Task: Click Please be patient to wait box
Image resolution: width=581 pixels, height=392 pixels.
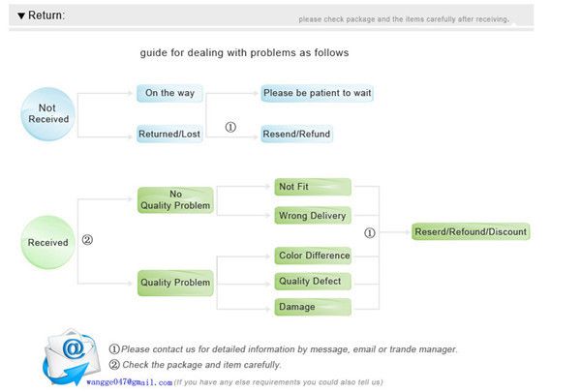Action: pyautogui.click(x=318, y=93)
